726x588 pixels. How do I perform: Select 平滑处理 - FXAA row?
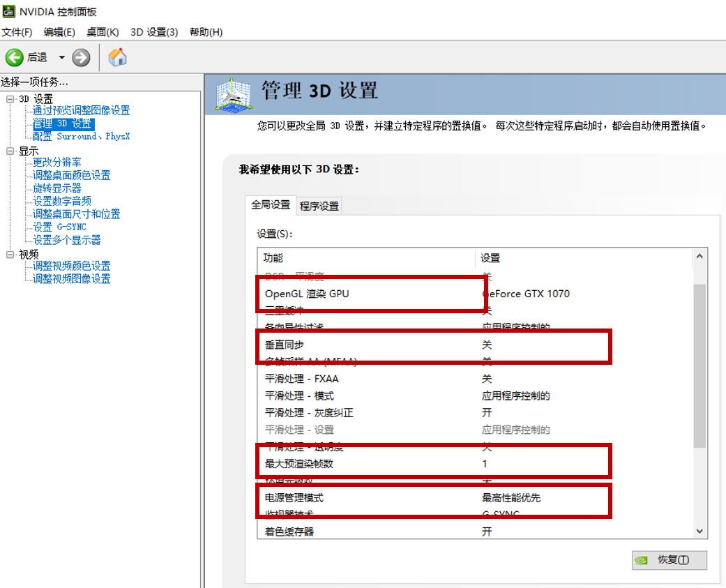[475, 379]
